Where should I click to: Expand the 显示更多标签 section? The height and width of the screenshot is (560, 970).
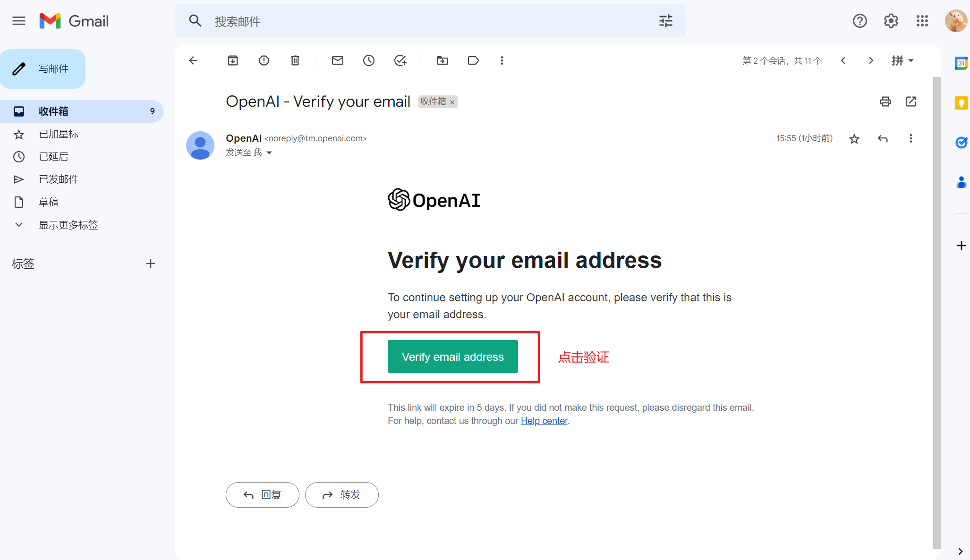pyautogui.click(x=68, y=225)
